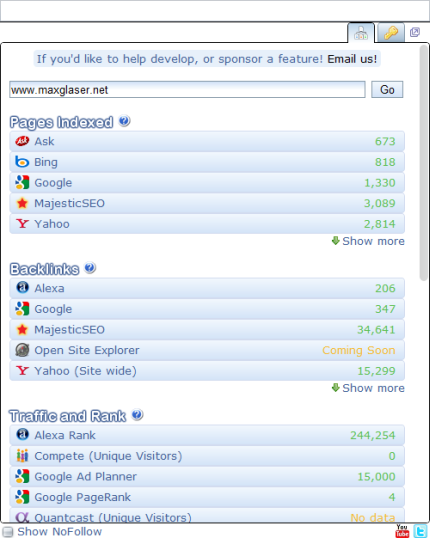Open the Google indexed count 1,330
Image resolution: width=430 pixels, height=538 pixels.
click(380, 183)
